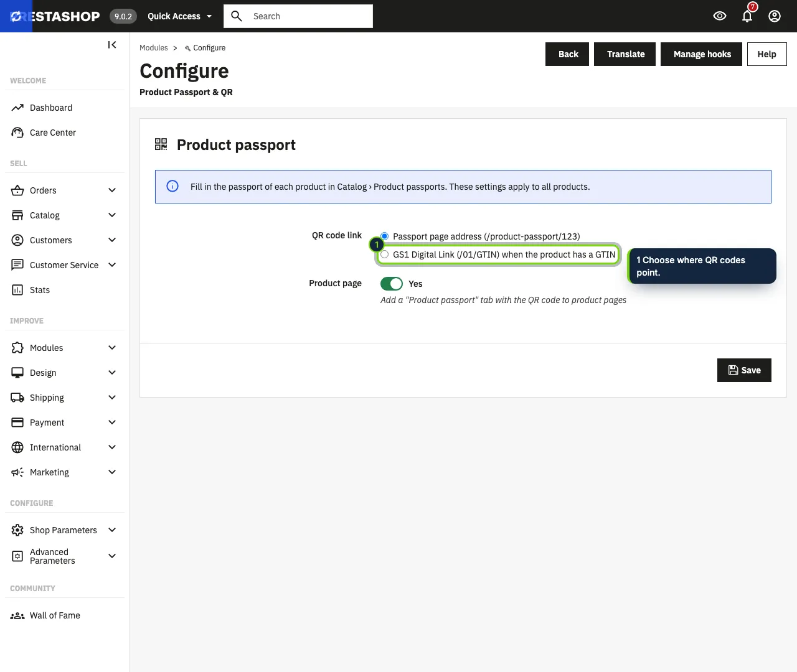Click the Shipping truck icon
Screen dimensions: 797x672
17,398
